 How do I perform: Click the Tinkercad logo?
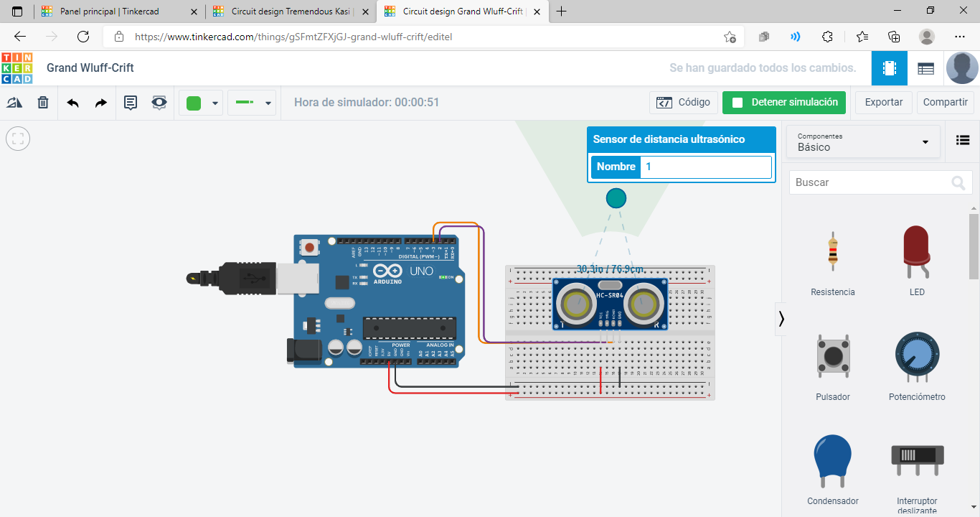pos(17,68)
